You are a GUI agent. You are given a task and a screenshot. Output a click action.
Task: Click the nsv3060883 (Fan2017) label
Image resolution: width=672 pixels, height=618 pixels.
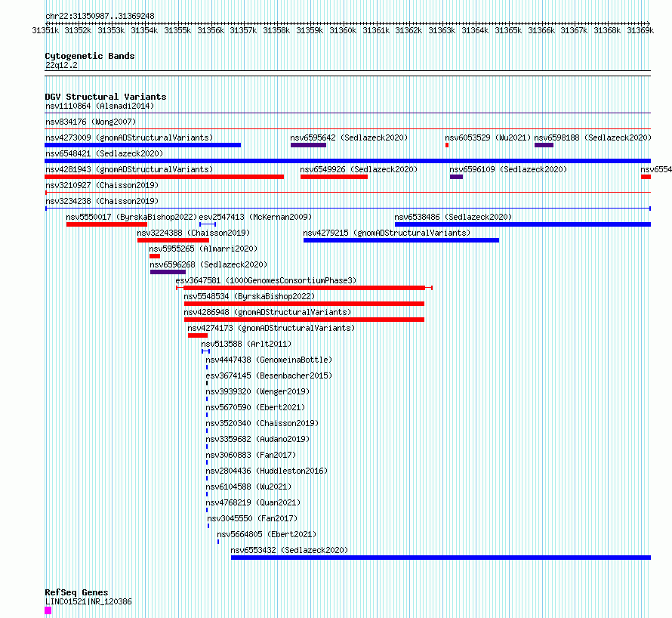[x=251, y=455]
